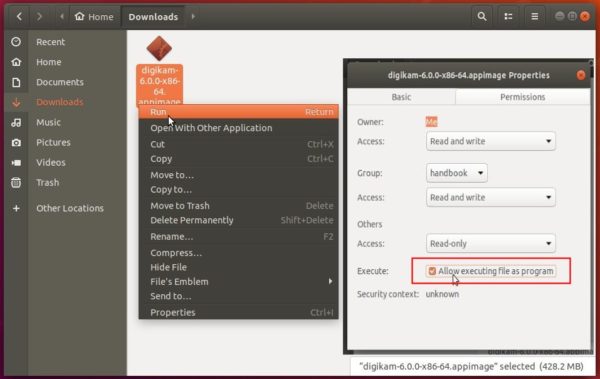Click the path bar's left scroll arrow

pos(62,16)
